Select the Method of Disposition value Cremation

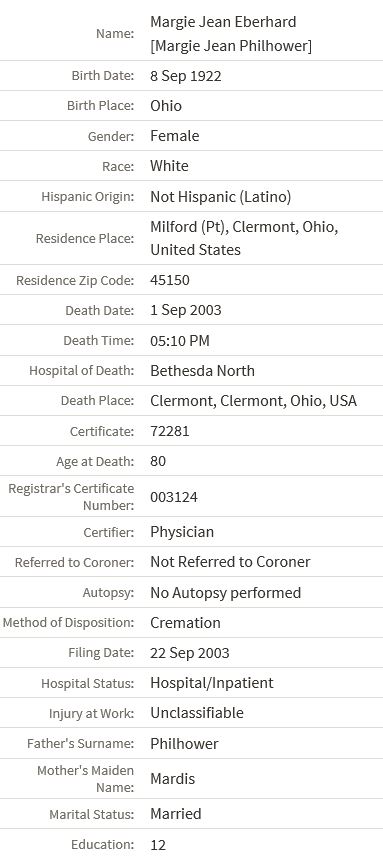[185, 623]
